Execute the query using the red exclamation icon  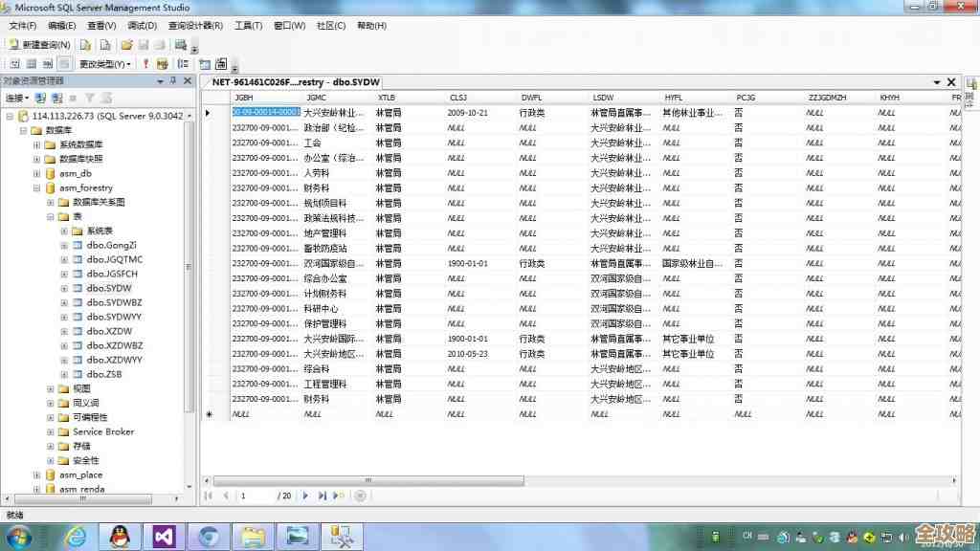point(147,63)
